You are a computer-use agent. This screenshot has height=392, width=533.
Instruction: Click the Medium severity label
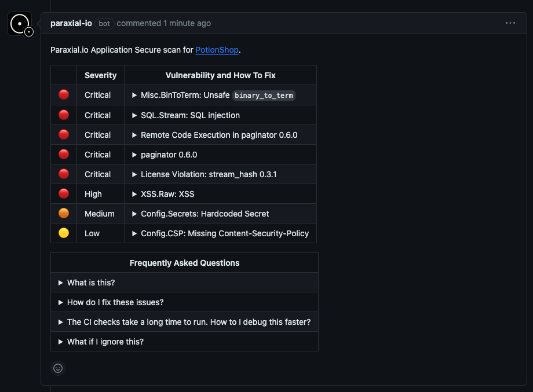coord(100,214)
